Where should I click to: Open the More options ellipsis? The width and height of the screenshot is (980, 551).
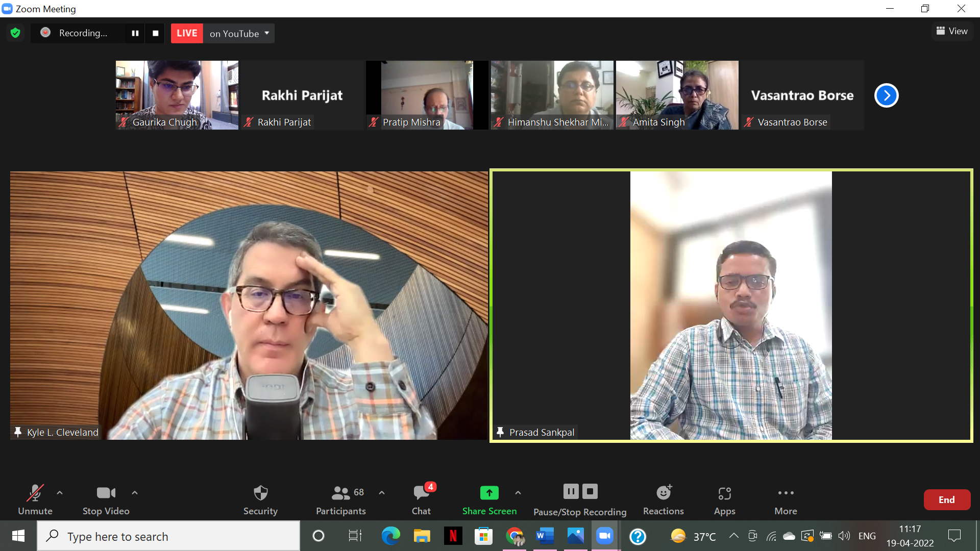click(x=786, y=493)
